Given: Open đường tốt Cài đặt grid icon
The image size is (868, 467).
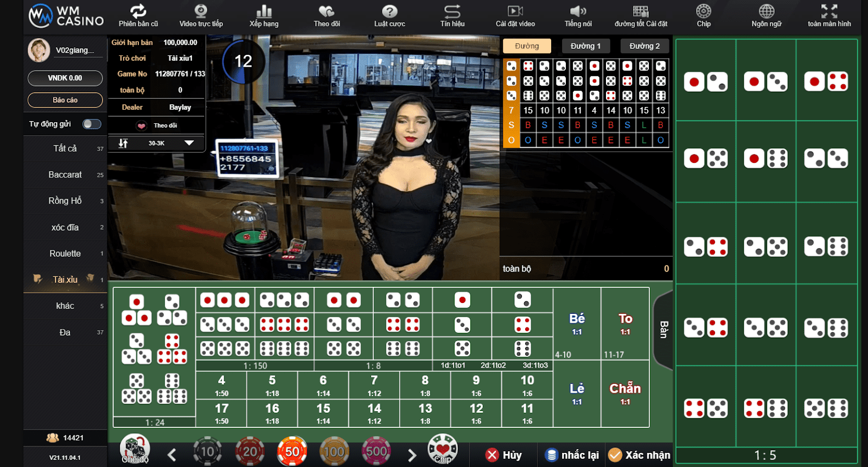Looking at the screenshot, I should pyautogui.click(x=641, y=11).
